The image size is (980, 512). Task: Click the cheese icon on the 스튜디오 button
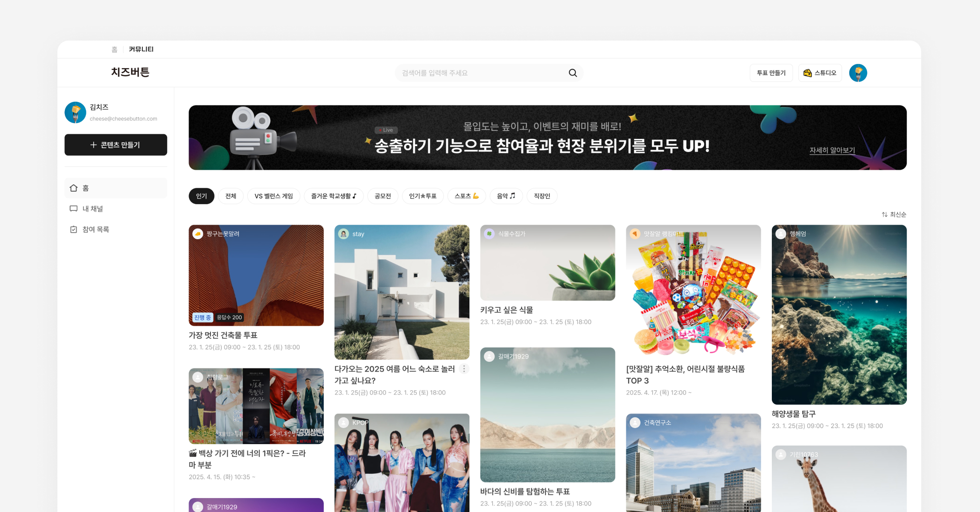coord(807,73)
